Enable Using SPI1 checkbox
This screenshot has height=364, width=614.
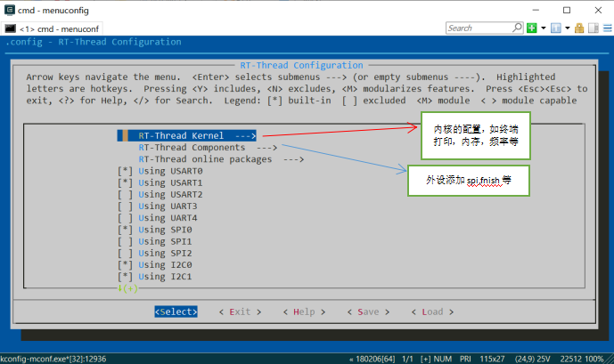(125, 241)
